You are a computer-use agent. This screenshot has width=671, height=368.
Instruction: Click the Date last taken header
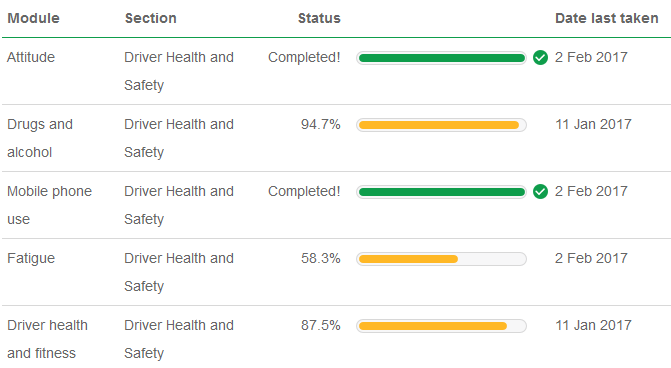click(606, 18)
